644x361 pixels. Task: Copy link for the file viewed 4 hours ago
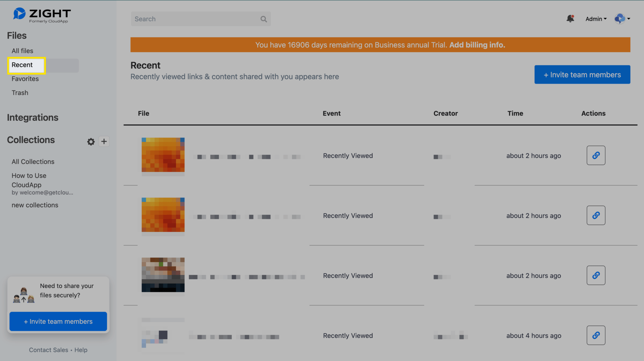coord(596,336)
